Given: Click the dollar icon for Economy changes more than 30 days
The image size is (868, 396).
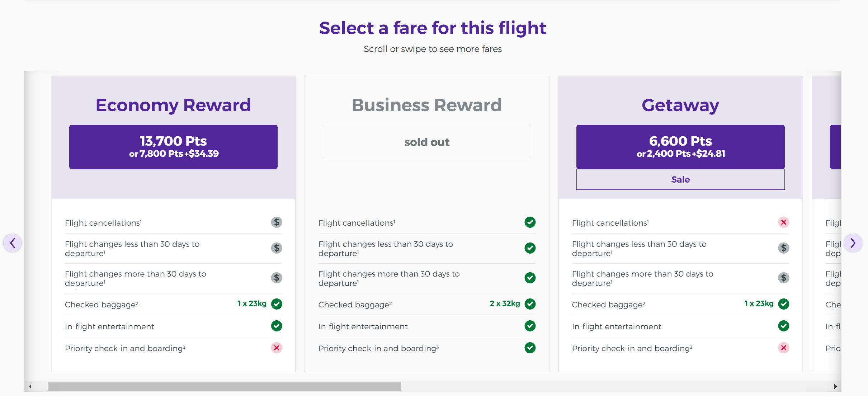Looking at the screenshot, I should [277, 278].
